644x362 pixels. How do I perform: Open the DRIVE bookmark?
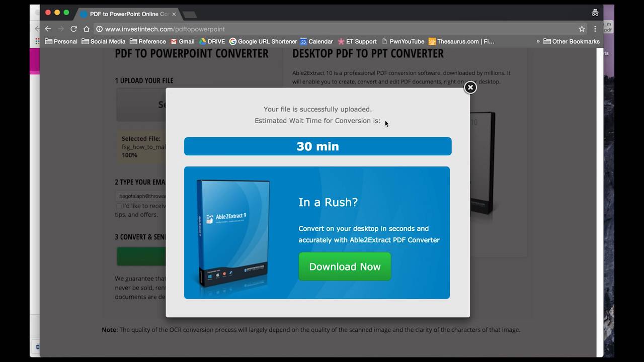coord(212,41)
